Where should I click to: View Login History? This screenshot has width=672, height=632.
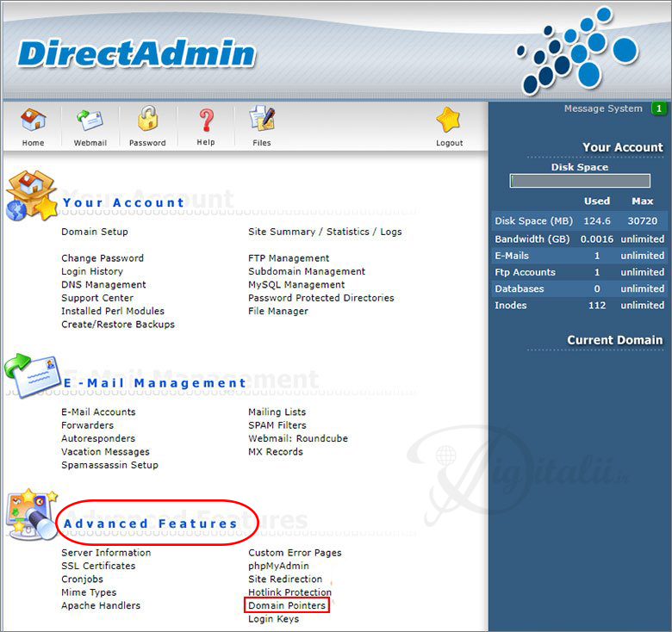click(92, 271)
